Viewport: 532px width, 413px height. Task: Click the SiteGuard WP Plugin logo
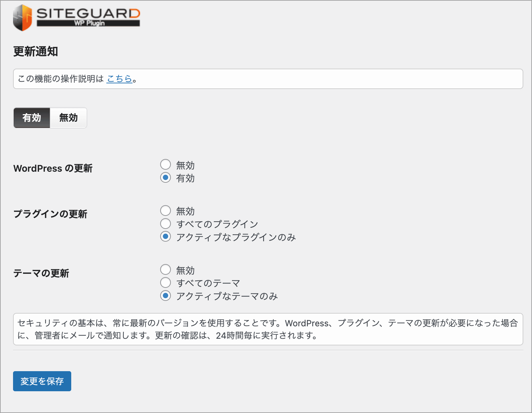pos(77,18)
